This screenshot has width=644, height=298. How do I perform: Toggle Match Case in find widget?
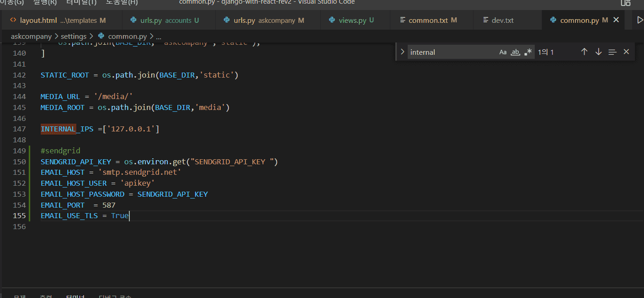503,52
